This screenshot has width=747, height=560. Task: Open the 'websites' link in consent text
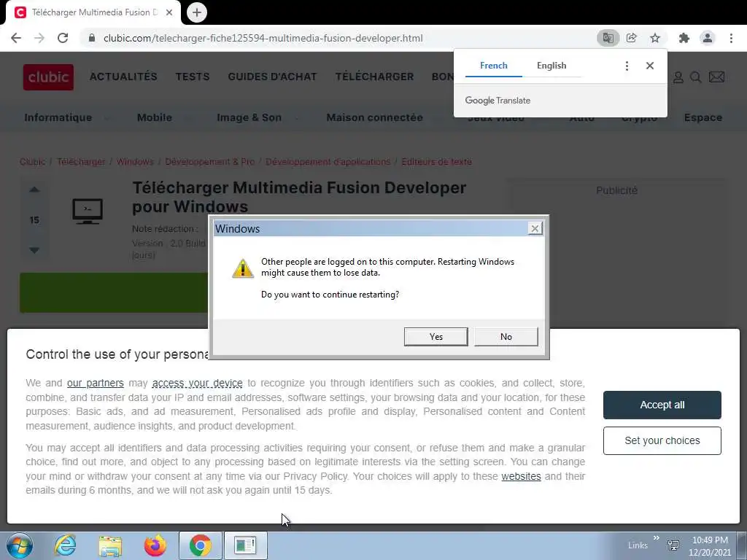[x=521, y=476]
